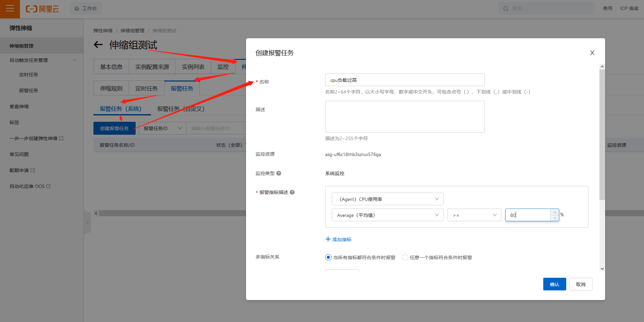Open 常见问题 in sidebar

(19, 154)
